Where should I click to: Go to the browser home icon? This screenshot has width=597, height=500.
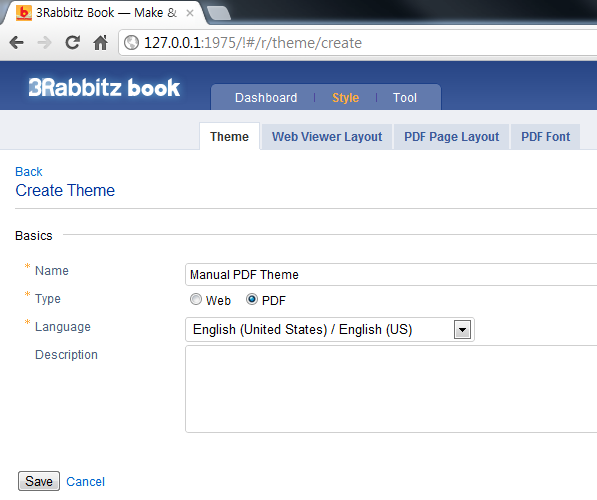[101, 43]
